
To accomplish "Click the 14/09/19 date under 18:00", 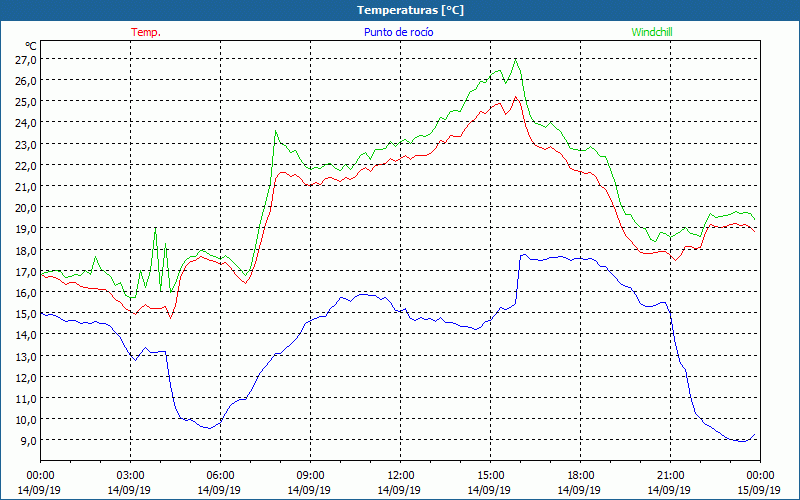I will pos(579,490).
